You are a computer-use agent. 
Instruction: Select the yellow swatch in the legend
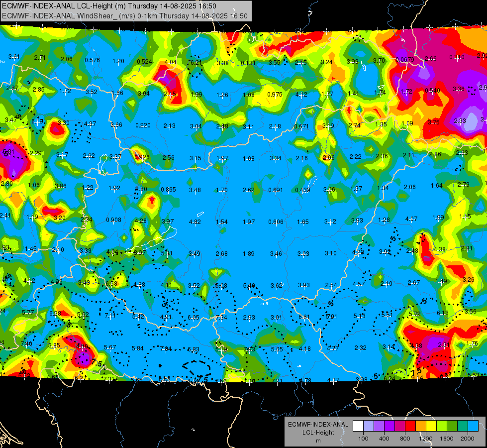click(x=431, y=426)
